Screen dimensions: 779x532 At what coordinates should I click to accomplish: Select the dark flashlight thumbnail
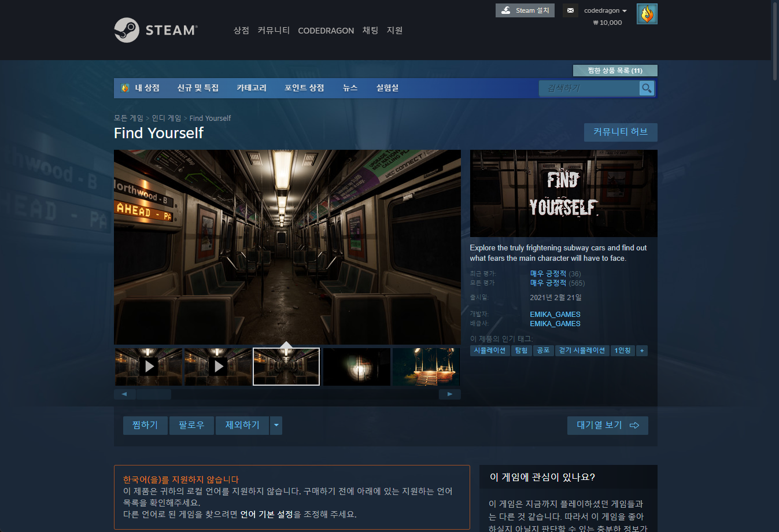(357, 367)
